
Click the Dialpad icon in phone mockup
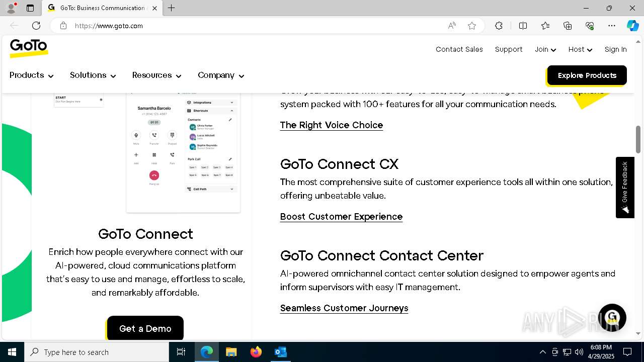(x=172, y=135)
